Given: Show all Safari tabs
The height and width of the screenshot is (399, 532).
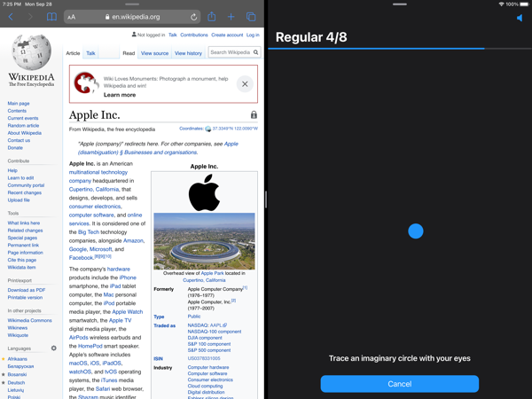Looking at the screenshot, I should [x=251, y=17].
